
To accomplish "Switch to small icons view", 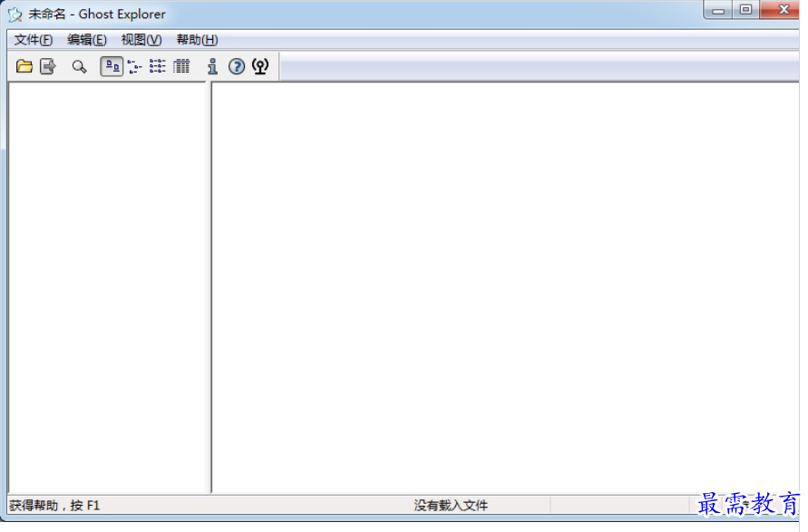I will click(x=135, y=66).
